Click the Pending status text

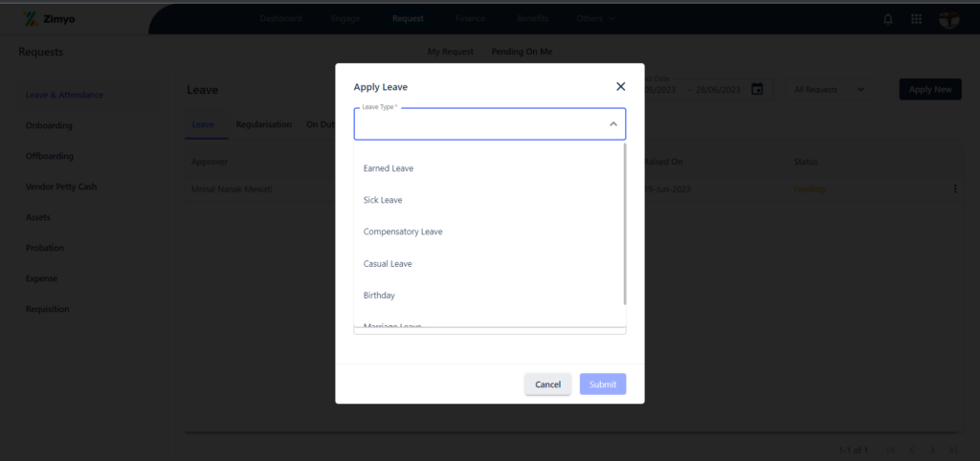(809, 189)
